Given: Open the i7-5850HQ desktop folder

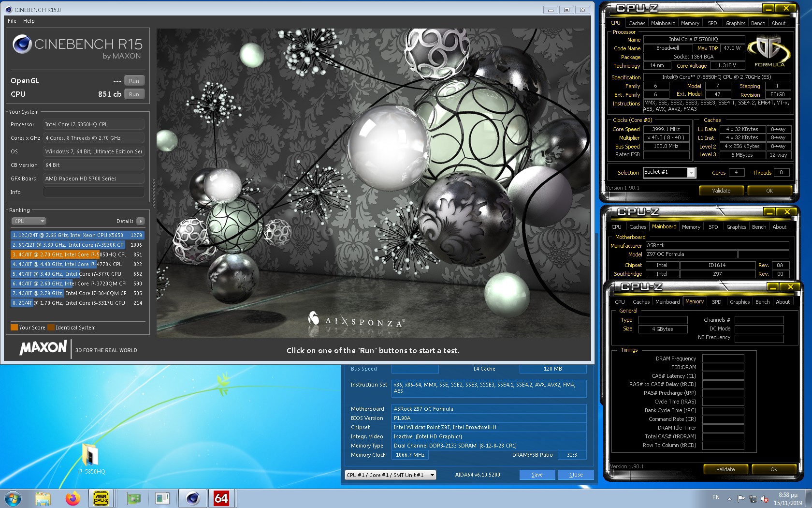Looking at the screenshot, I should coord(91,459).
